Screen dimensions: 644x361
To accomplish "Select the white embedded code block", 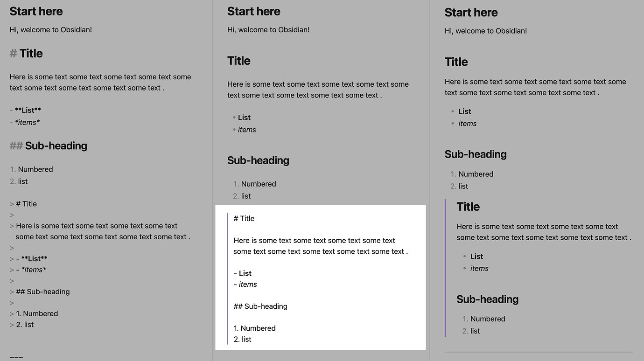I will [321, 277].
